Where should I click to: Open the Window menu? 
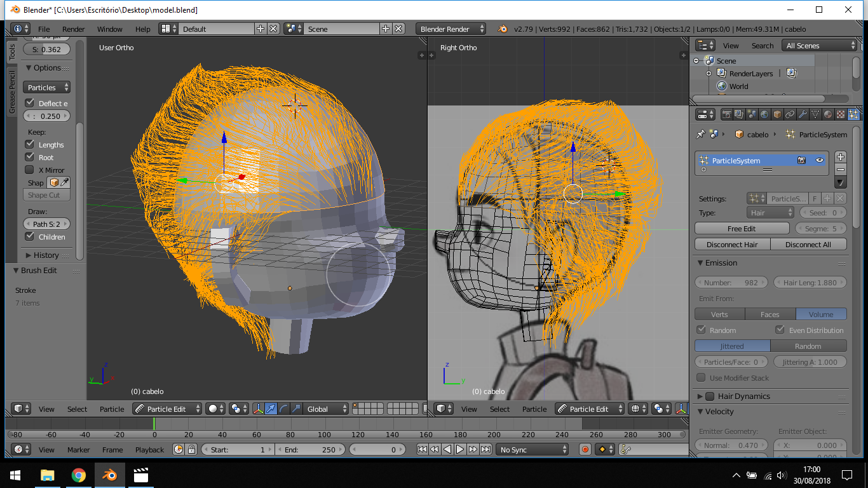109,29
